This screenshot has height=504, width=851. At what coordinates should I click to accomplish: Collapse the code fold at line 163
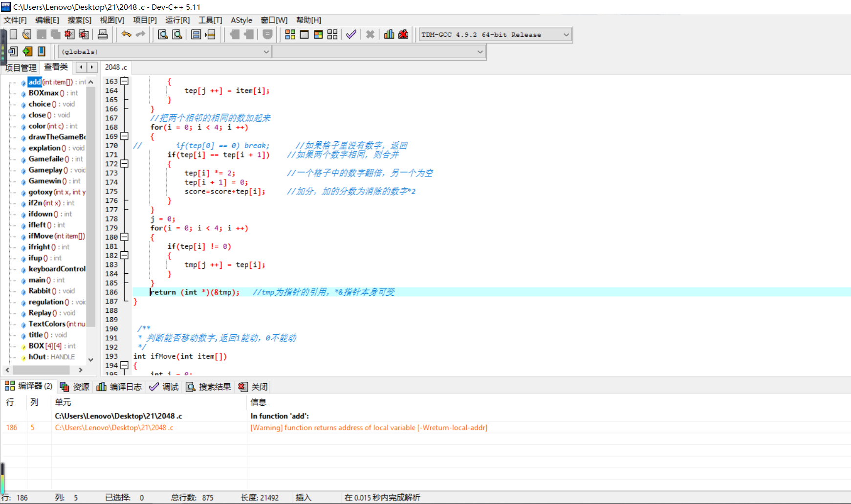(x=125, y=81)
